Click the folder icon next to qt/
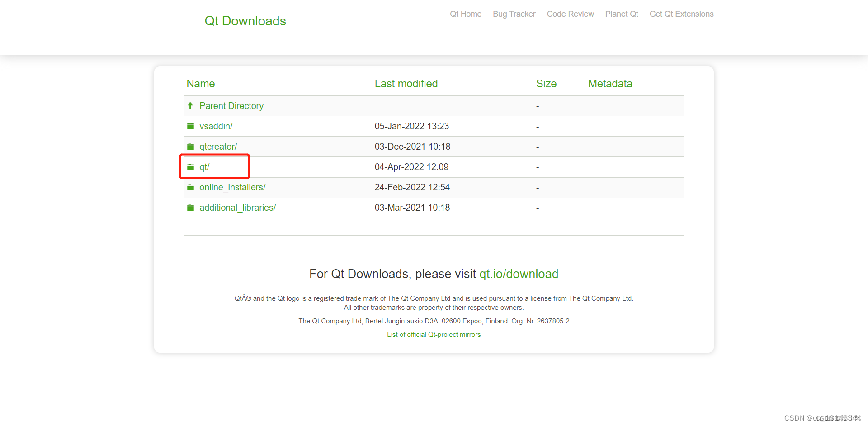Viewport: 868px width, 426px height. point(191,167)
